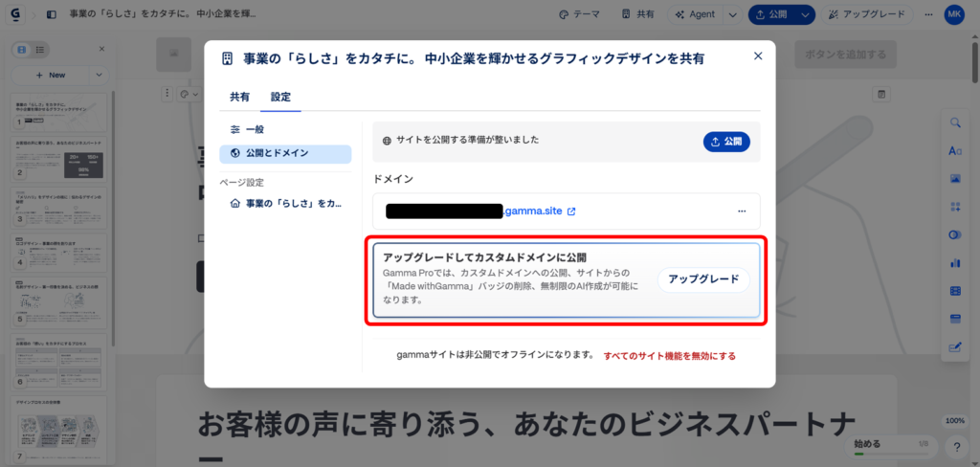Image resolution: width=980 pixels, height=467 pixels.
Task: Open the image insert tool
Action: (954, 179)
